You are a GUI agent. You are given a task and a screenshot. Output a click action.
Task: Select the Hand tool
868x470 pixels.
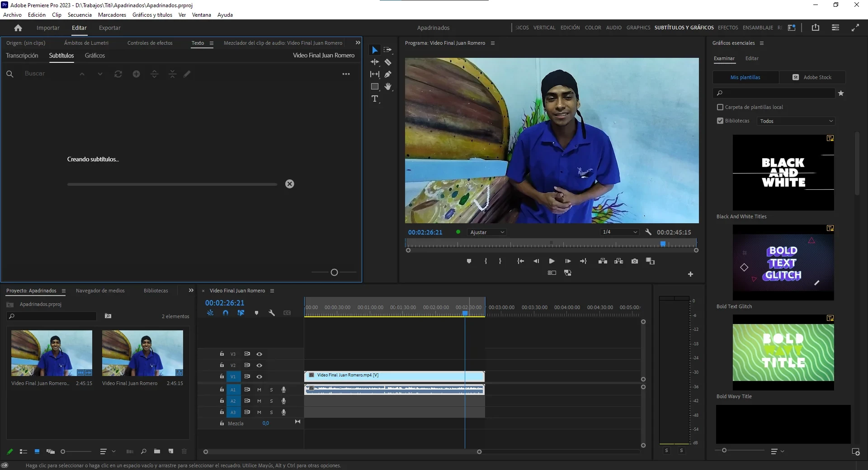(x=388, y=86)
